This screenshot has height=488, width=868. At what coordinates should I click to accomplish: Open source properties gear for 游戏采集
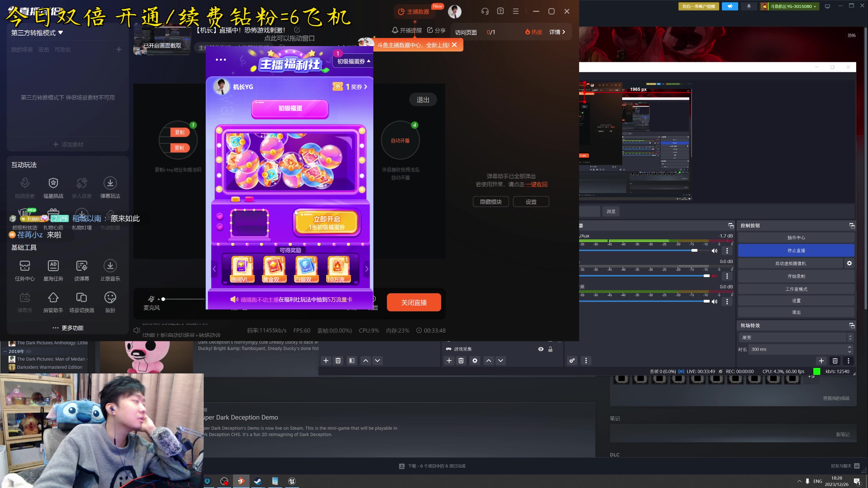pos(475,361)
